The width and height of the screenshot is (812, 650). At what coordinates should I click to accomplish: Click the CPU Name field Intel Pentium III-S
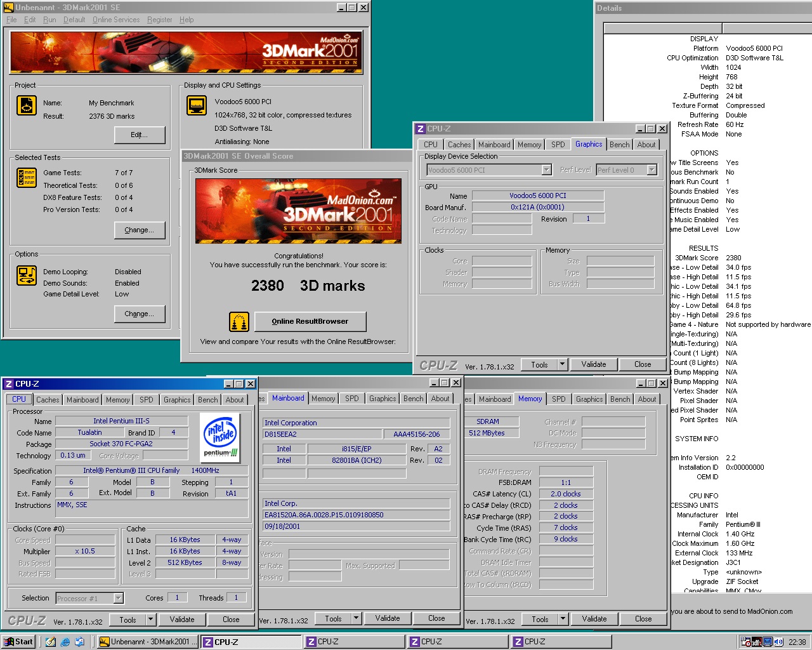[x=122, y=421]
